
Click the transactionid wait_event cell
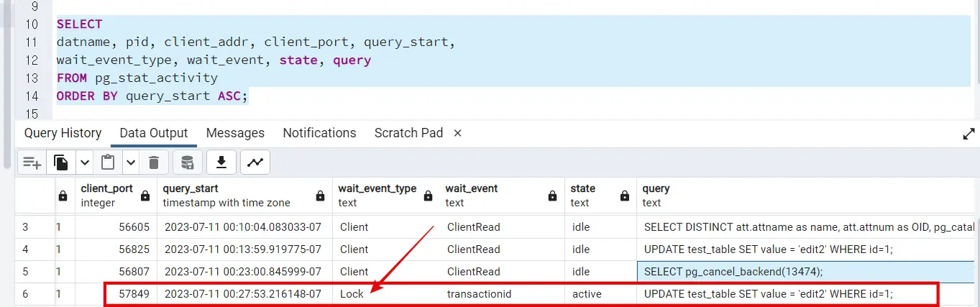(x=502, y=294)
